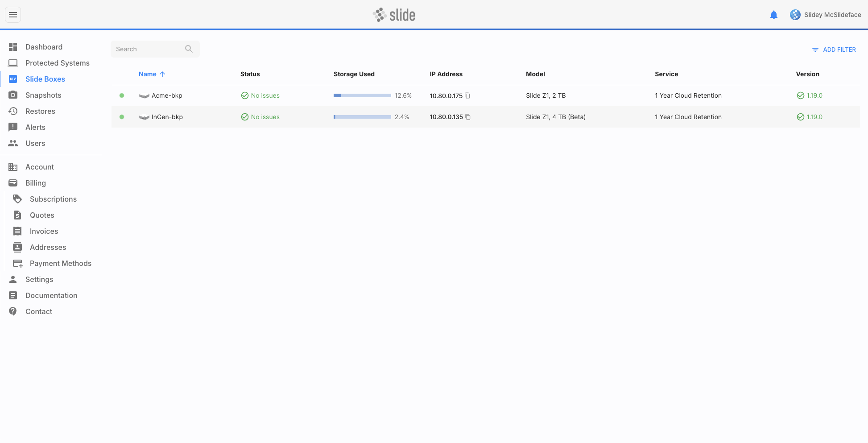Click the Acme-bkp device icon
The height and width of the screenshot is (443, 868).
[144, 96]
